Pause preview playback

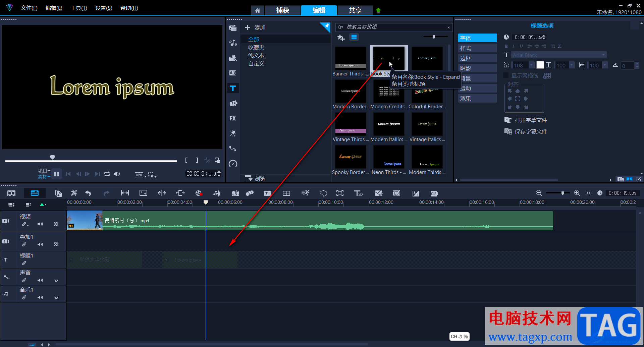56,174
